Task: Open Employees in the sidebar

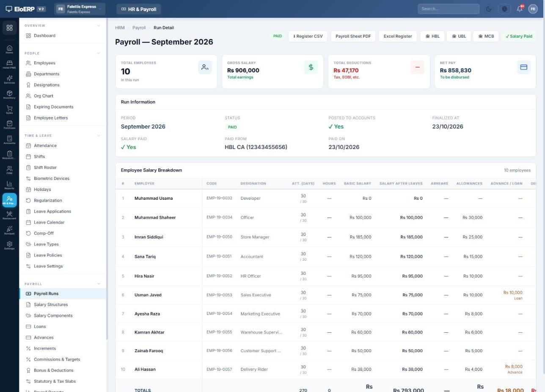Action: (63, 63)
